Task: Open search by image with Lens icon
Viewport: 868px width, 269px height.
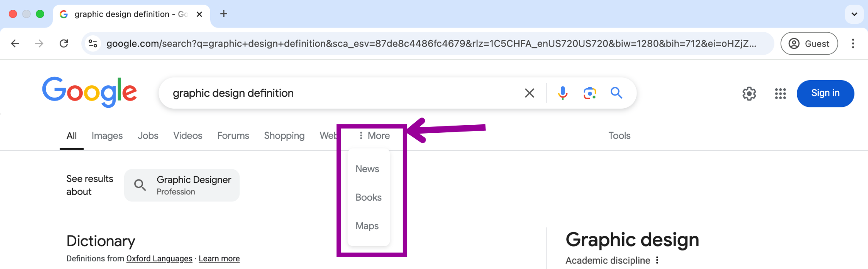Action: [590, 93]
